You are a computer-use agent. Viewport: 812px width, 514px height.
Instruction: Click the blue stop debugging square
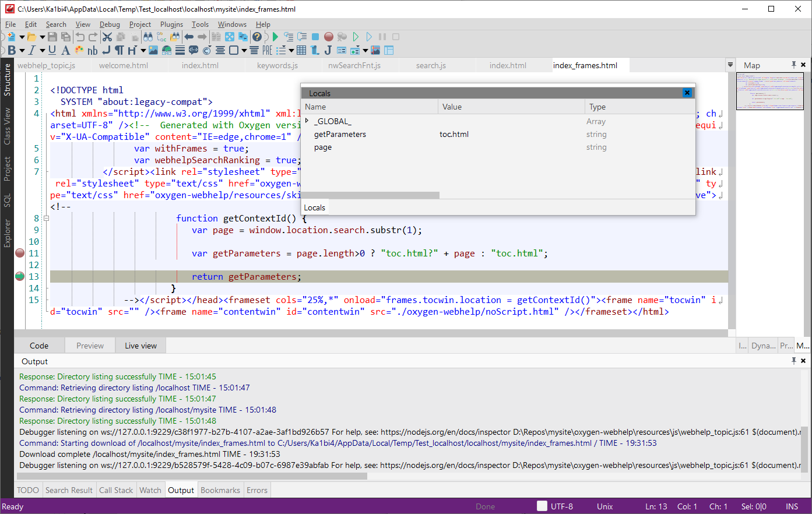[315, 37]
